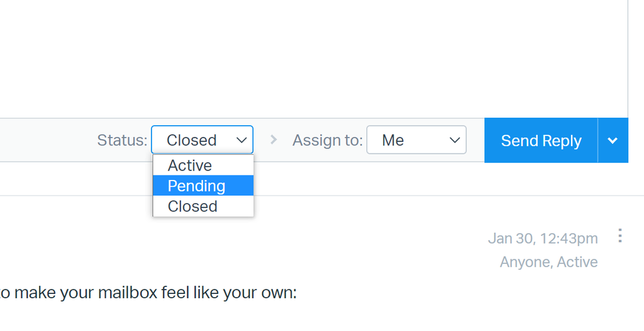
Task: Click the empty gray bar left of Status
Action: pyautogui.click(x=47, y=140)
